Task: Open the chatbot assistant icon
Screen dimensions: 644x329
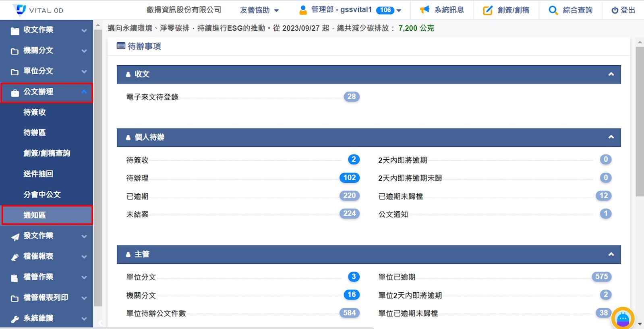Action: [623, 319]
